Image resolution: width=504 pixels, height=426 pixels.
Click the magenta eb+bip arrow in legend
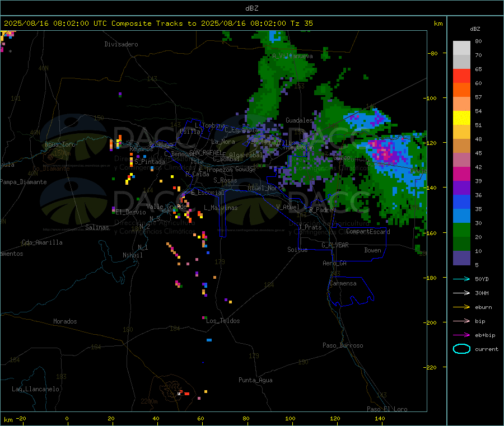pos(461,335)
